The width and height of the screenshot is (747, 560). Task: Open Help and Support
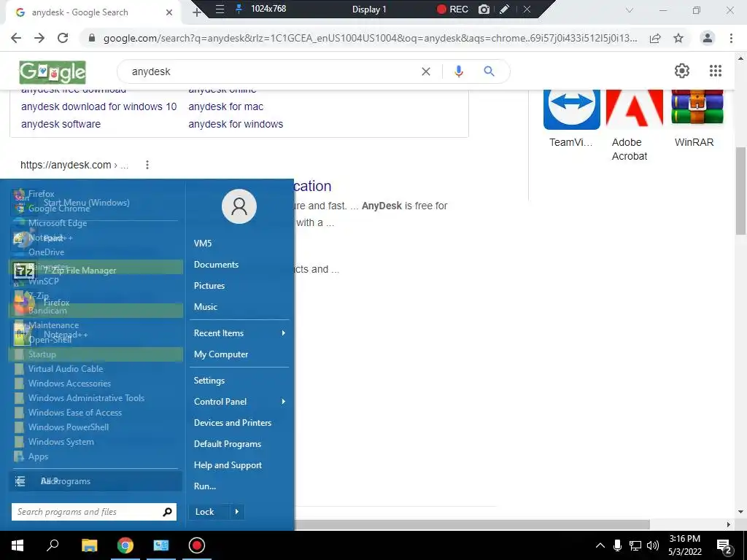pos(228,465)
